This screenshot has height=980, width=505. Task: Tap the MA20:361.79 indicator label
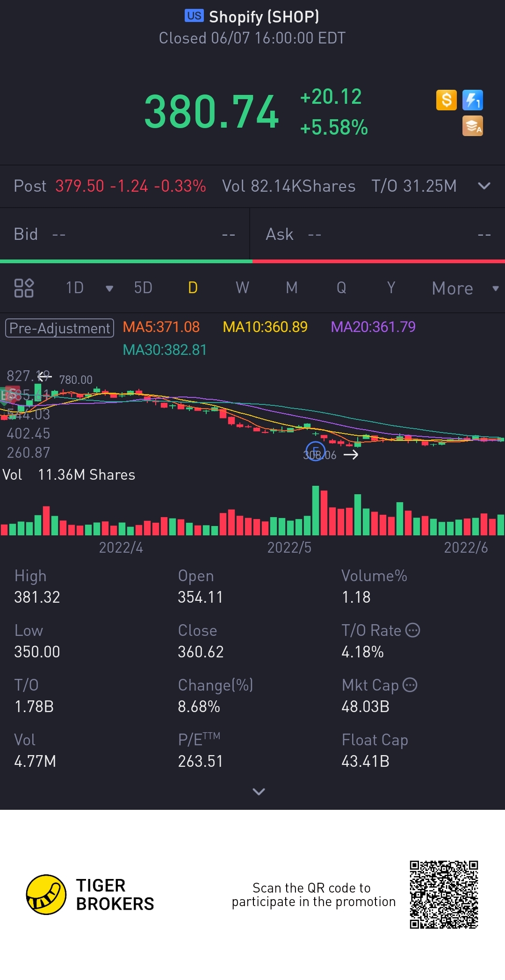pos(373,327)
